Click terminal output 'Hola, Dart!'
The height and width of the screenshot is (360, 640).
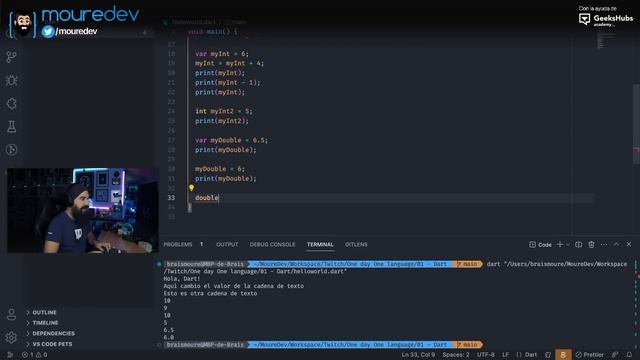click(x=182, y=279)
